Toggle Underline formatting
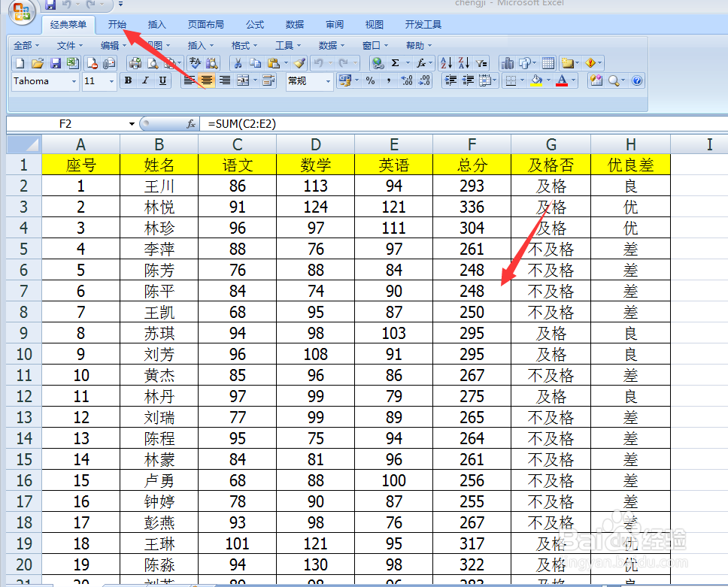The height and width of the screenshot is (587, 728). pyautogui.click(x=162, y=80)
